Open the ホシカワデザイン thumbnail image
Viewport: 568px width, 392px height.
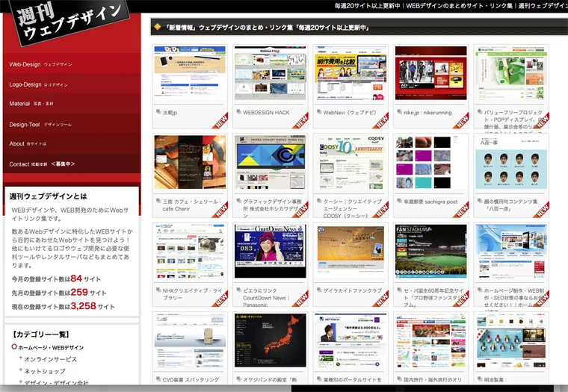[x=271, y=162]
